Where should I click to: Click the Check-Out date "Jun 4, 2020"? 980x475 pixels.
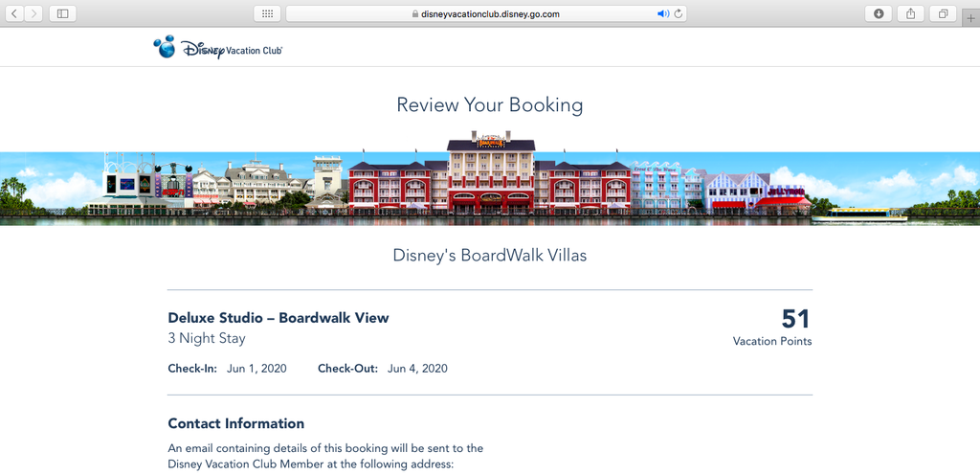[417, 368]
